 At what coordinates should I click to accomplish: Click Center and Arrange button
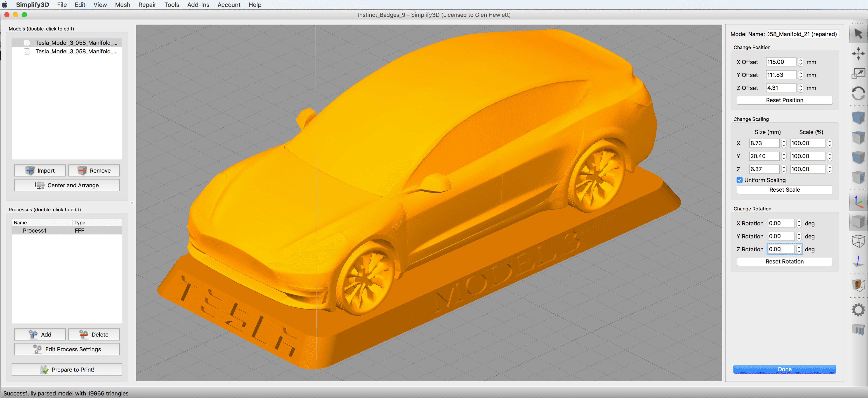(x=67, y=185)
